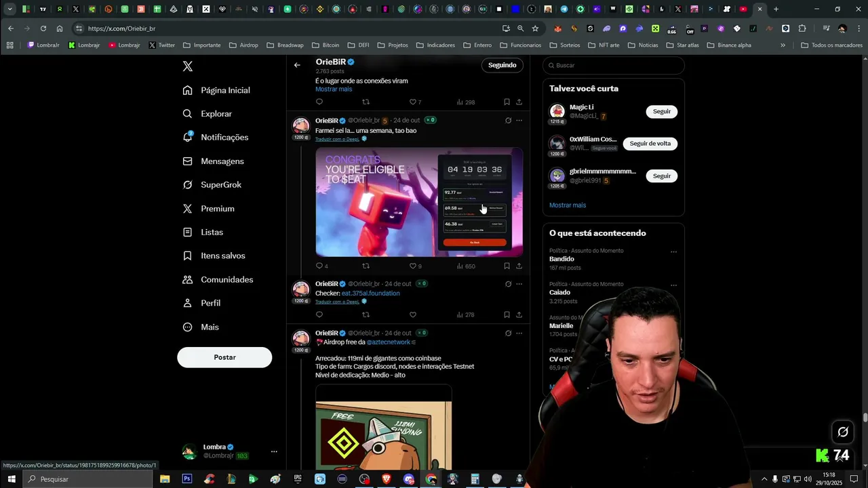Open Perfil in the sidebar
The height and width of the screenshot is (488, 868).
pyautogui.click(x=201, y=303)
